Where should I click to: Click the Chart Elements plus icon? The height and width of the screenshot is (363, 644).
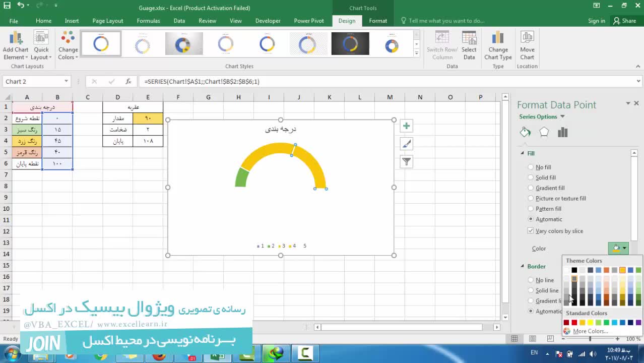pyautogui.click(x=406, y=126)
